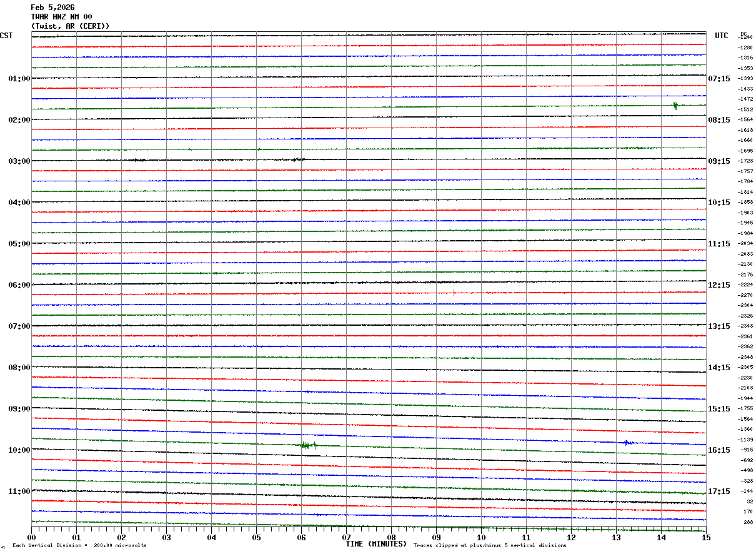
Task: Select the 10:00 CST row label
Action: point(19,450)
